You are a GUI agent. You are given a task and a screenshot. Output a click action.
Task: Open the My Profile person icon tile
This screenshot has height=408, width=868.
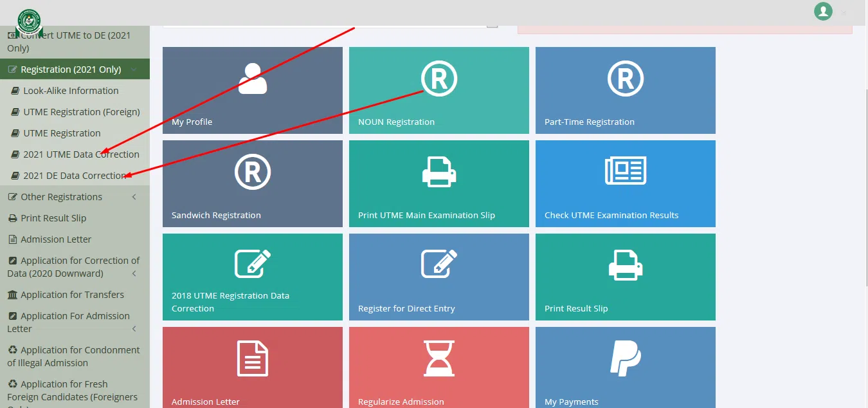[x=253, y=79]
